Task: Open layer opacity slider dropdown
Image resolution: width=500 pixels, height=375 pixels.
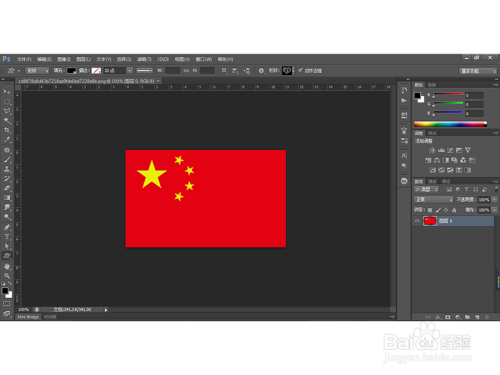Action: click(495, 200)
